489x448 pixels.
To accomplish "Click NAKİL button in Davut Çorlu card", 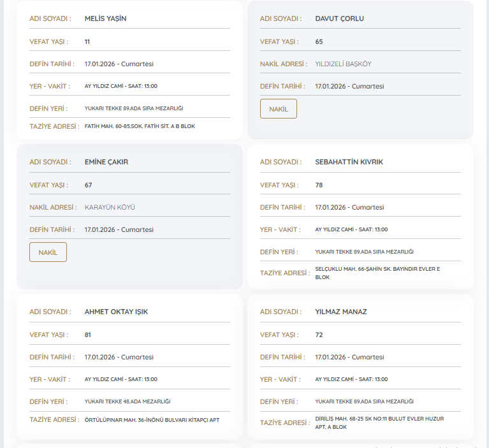I will 278,109.
